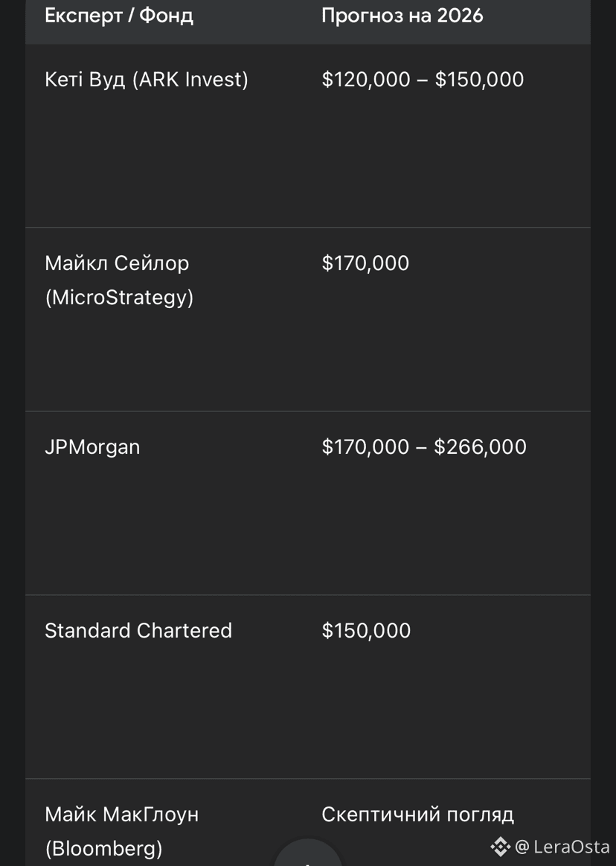Select the 'Прогноз на 2026' column header
Image resolution: width=616 pixels, height=866 pixels.
click(x=402, y=16)
